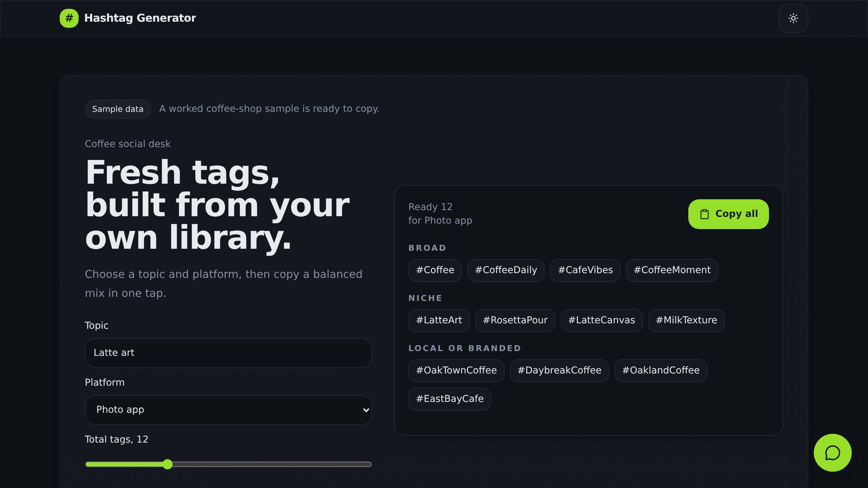Select the #RosettaPour tag chip
This screenshot has width=868, height=488.
[x=515, y=320]
